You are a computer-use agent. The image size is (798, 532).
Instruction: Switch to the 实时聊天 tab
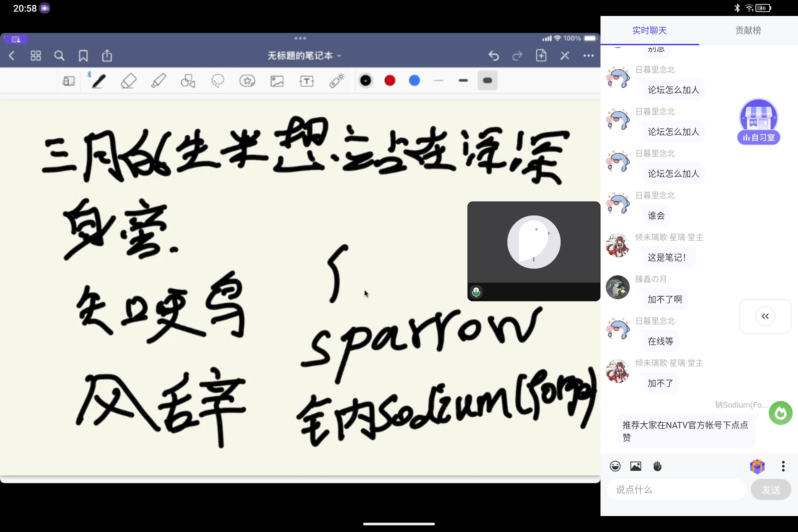pyautogui.click(x=649, y=31)
